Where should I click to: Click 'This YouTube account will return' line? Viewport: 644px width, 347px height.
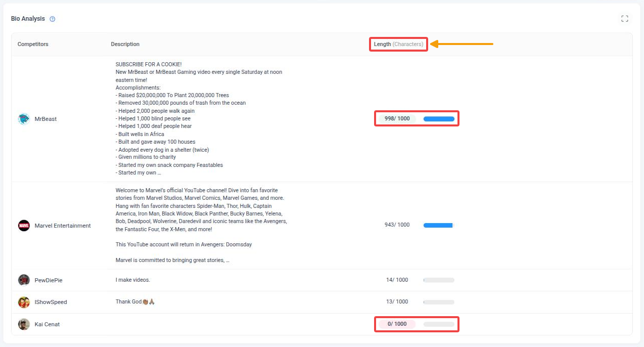tap(183, 244)
